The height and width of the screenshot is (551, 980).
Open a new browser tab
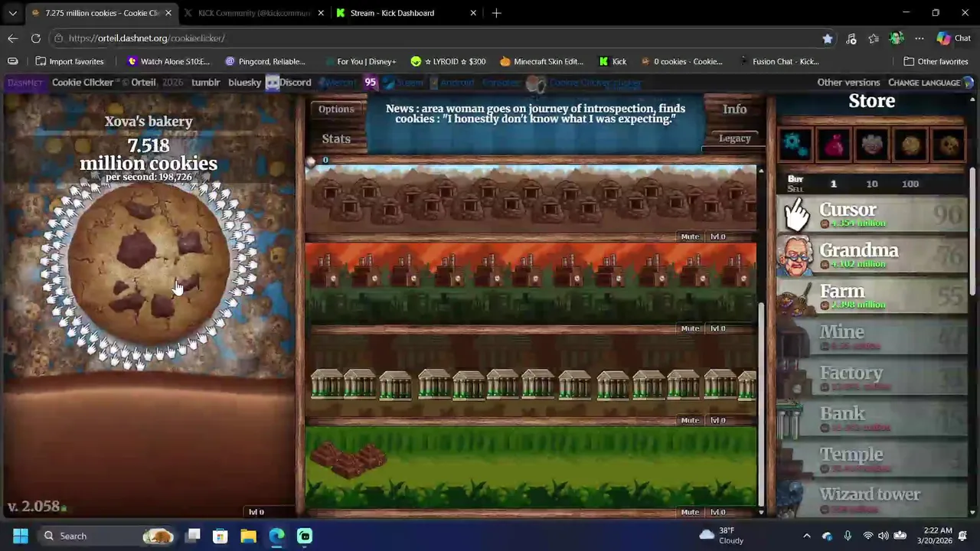[x=497, y=13]
